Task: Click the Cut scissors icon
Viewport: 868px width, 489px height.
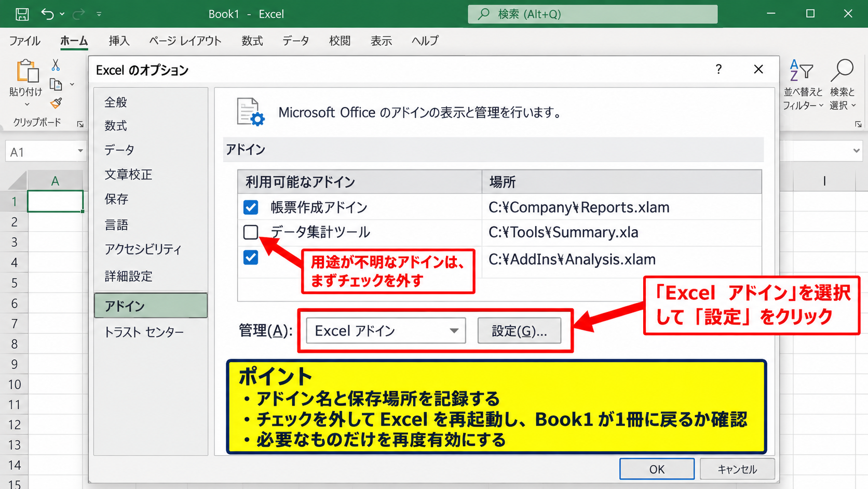Action: [x=56, y=65]
